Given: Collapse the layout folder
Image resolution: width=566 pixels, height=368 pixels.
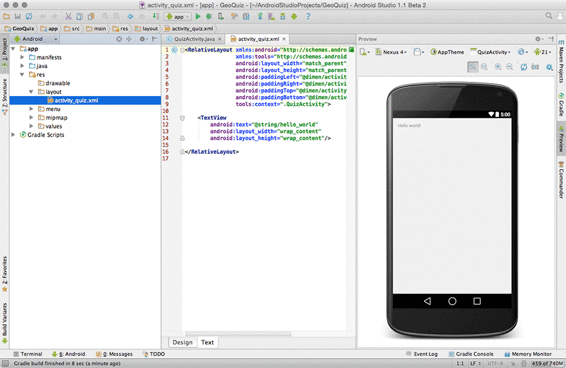Looking at the screenshot, I should tap(31, 92).
